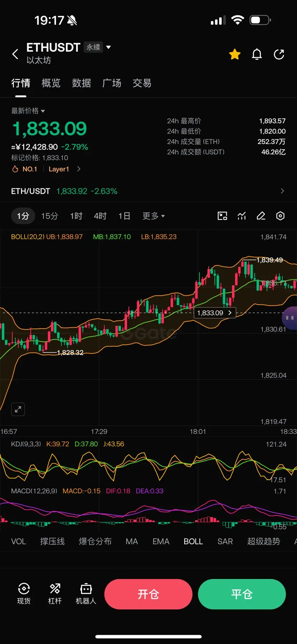Expand the ETHUSDT pair dropdown arrow
Screen dimensions: 297x644
coord(109,47)
